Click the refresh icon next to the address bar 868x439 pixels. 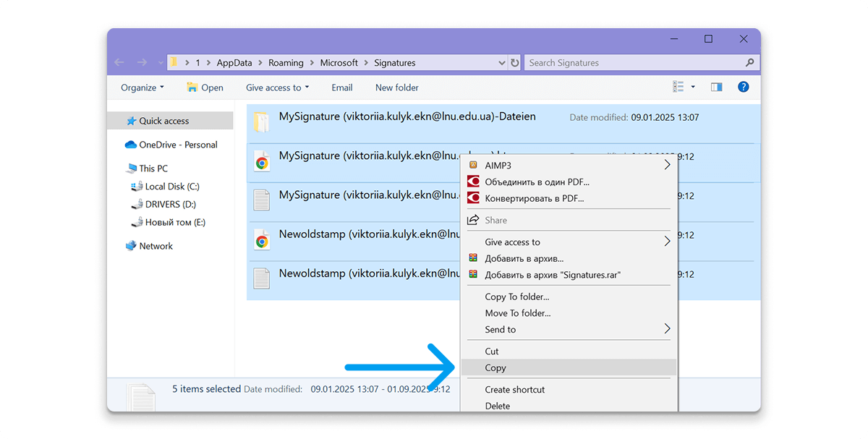click(514, 63)
